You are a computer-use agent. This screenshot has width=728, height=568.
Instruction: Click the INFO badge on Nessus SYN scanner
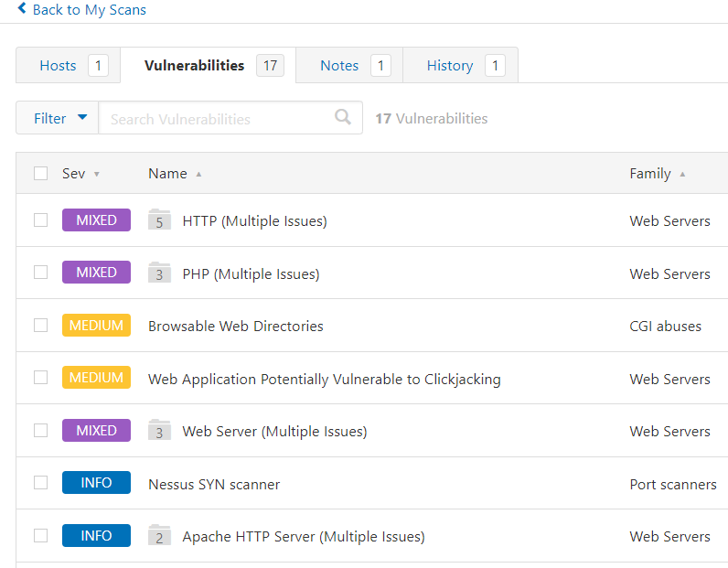(97, 483)
